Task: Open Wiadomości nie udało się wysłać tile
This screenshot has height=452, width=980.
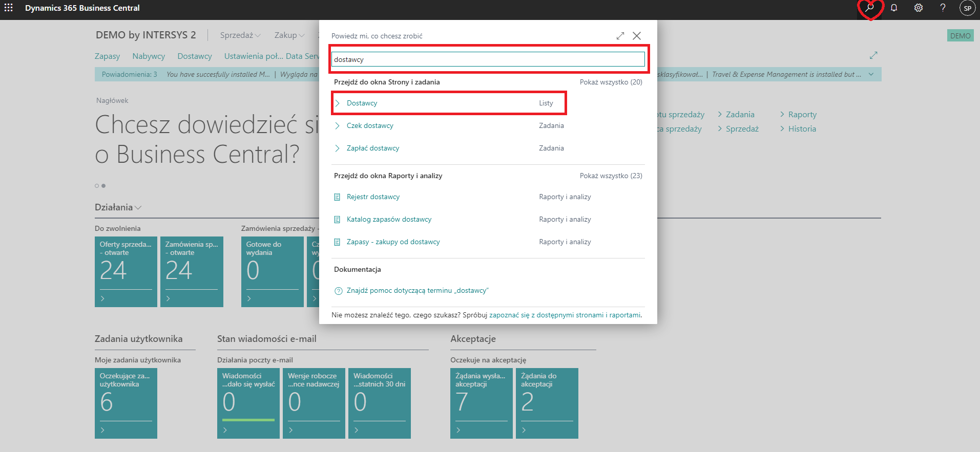Action: pyautogui.click(x=248, y=403)
